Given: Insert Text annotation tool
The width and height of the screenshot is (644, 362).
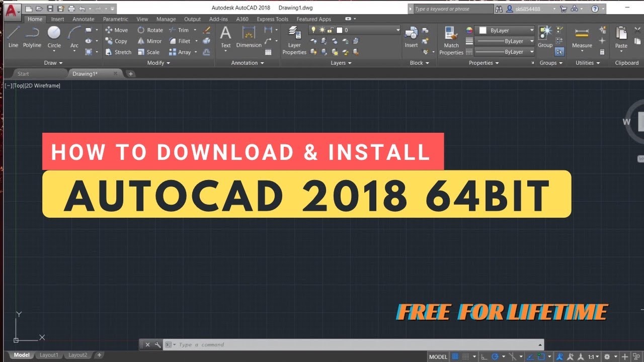Looking at the screenshot, I should (x=226, y=37).
